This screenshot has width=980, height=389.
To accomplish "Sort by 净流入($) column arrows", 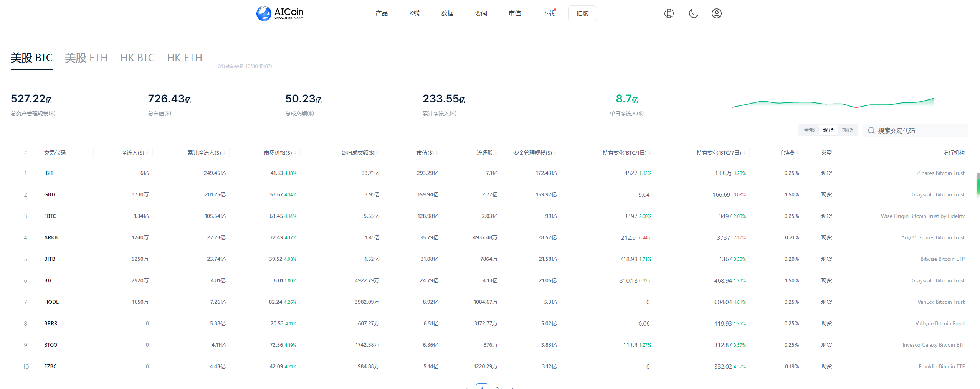I will [x=147, y=153].
